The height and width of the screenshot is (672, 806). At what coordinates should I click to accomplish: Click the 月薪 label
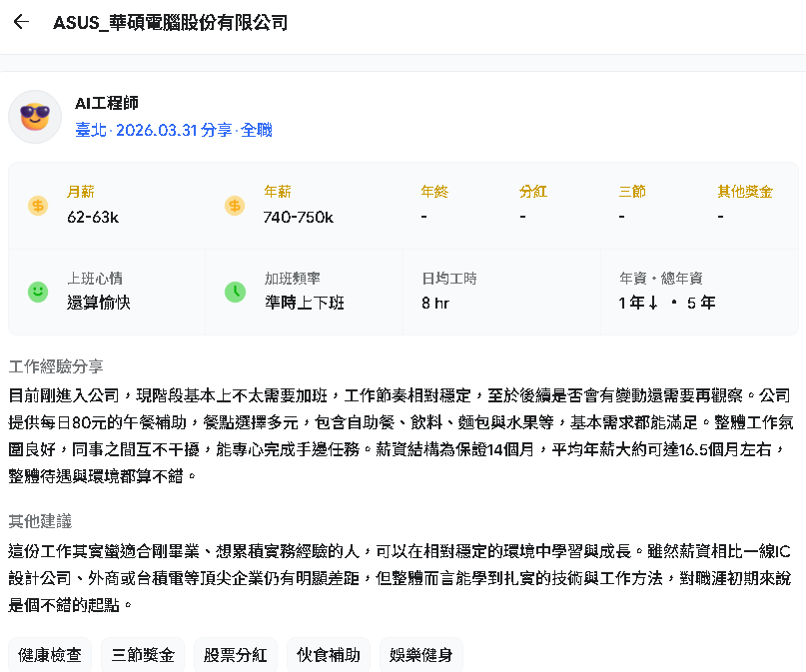pos(81,192)
